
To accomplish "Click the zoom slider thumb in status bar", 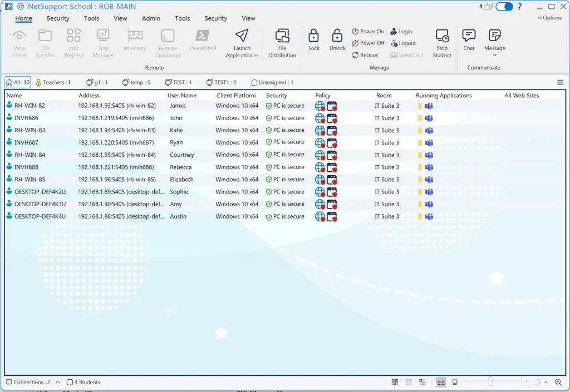I will (x=491, y=381).
